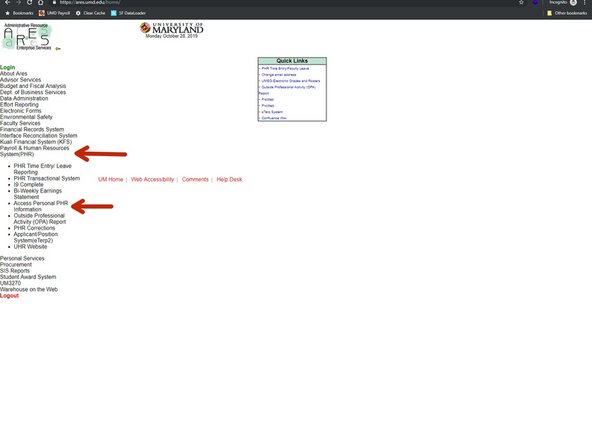Viewport: 592px width, 444px height.
Task: Open Electronic Forms in the sidebar
Action: (x=20, y=111)
